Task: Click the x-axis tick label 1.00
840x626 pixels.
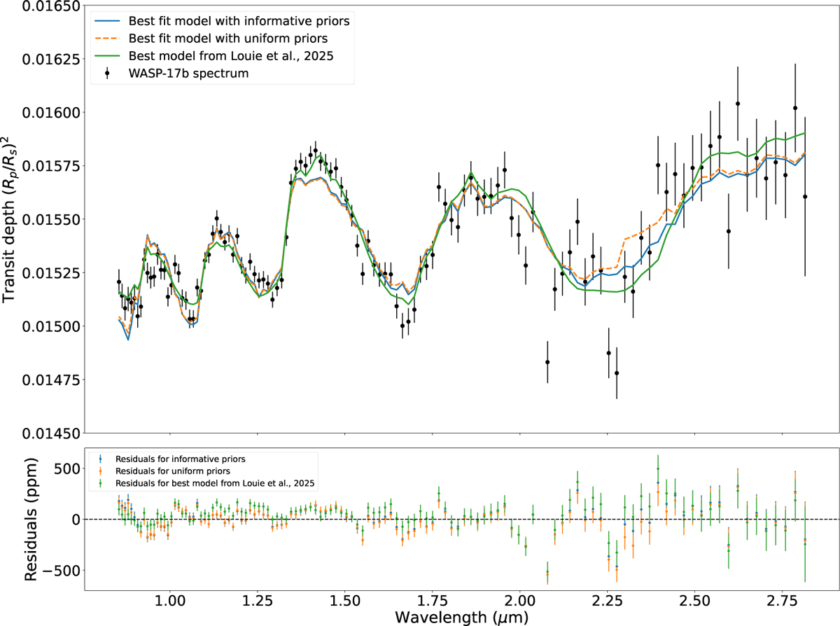Action: point(169,602)
